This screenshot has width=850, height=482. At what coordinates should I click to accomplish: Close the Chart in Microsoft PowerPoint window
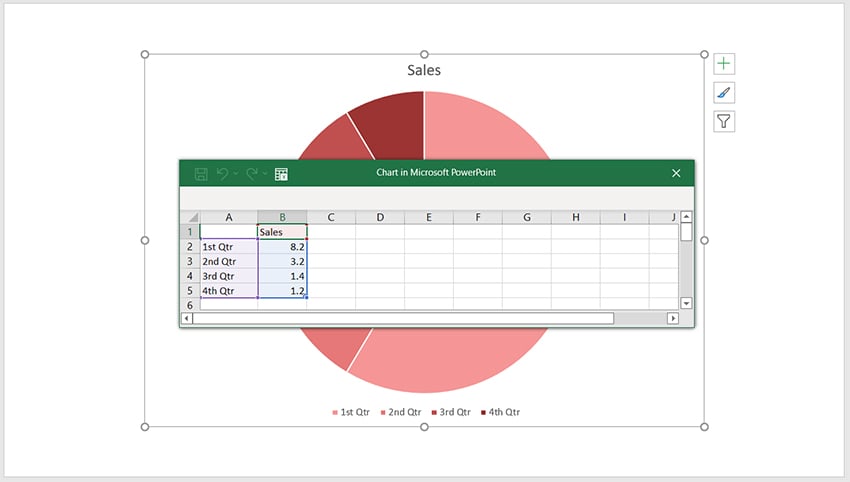[676, 173]
